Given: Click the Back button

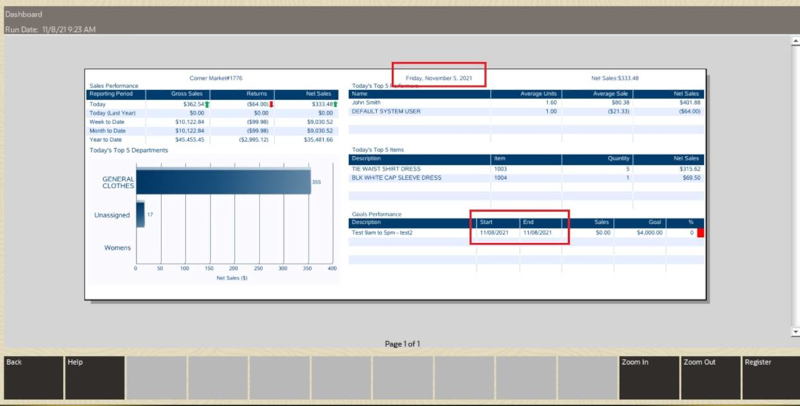Looking at the screenshot, I should (33, 377).
